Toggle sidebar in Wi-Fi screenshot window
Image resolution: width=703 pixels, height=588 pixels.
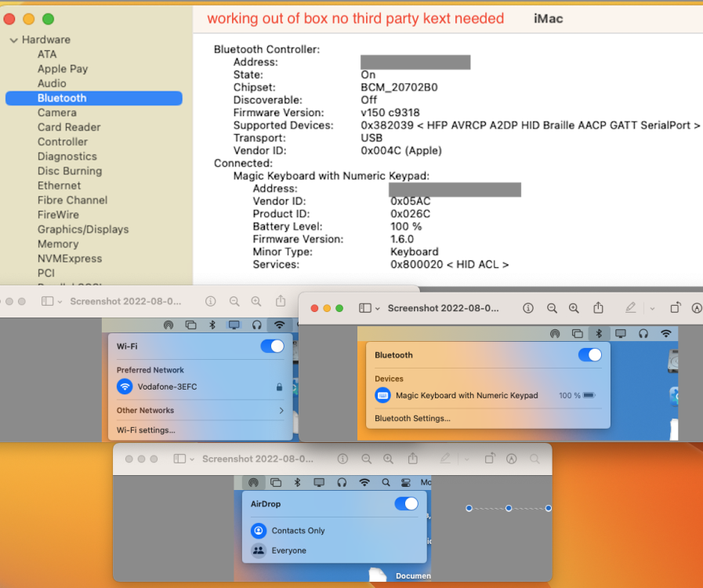coord(48,301)
